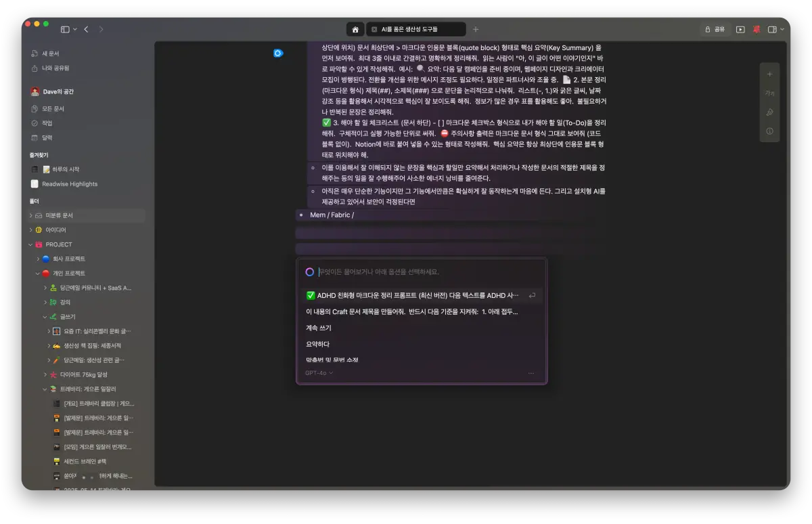Switch to the 'AI를 품은 생산성 도구들' tab
Screen dimensions: 812x524
(x=415, y=30)
